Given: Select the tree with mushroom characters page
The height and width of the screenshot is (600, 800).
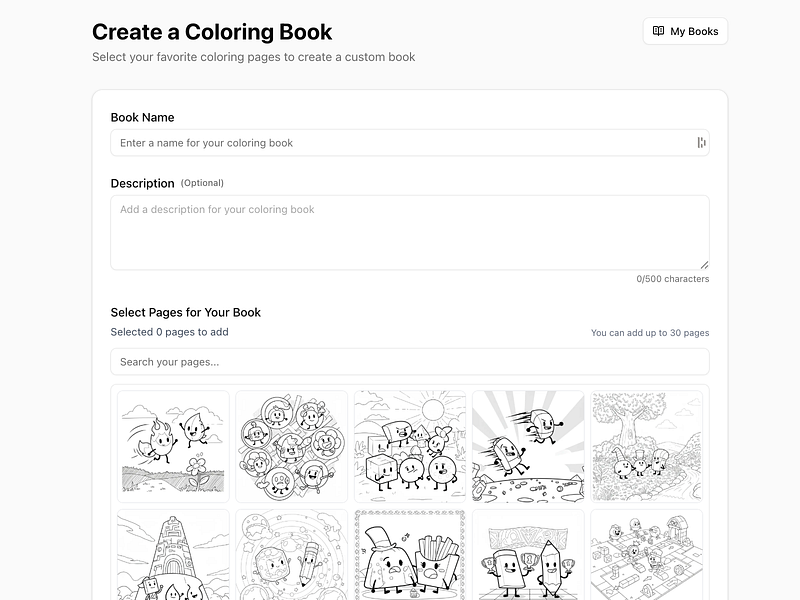Looking at the screenshot, I should point(645,446).
